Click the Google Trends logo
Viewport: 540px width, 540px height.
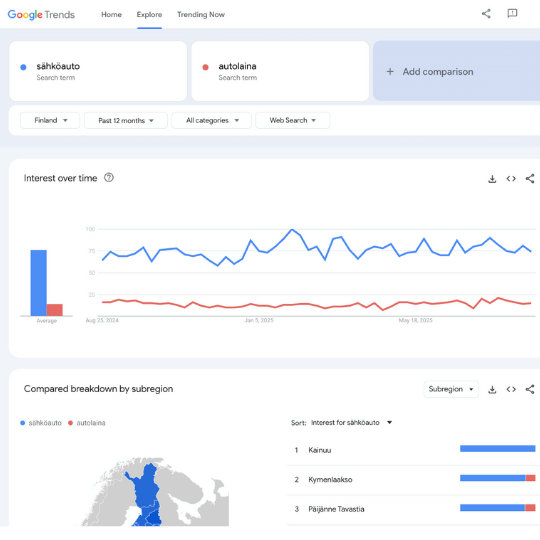(41, 14)
